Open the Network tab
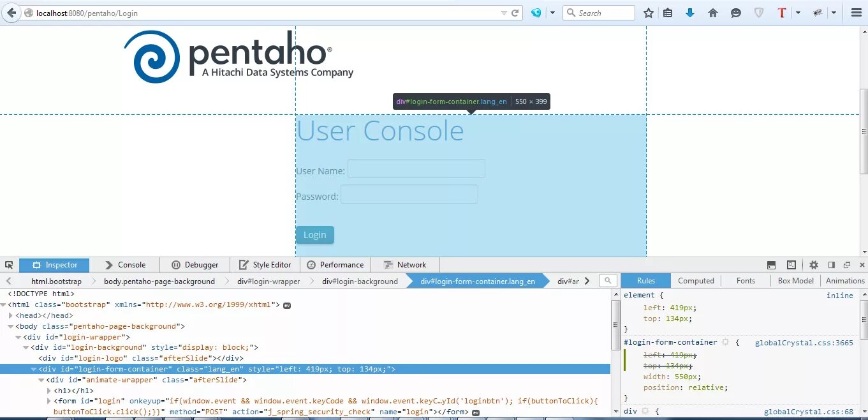The width and height of the screenshot is (868, 420). click(404, 265)
